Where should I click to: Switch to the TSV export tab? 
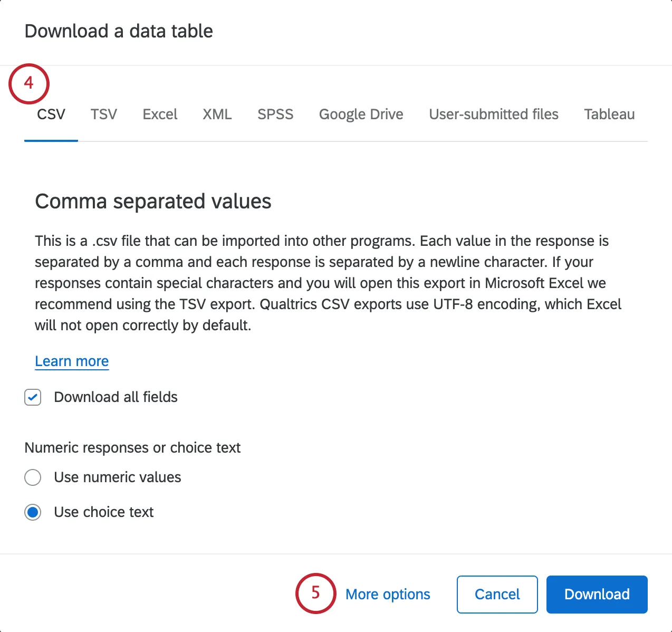103,114
